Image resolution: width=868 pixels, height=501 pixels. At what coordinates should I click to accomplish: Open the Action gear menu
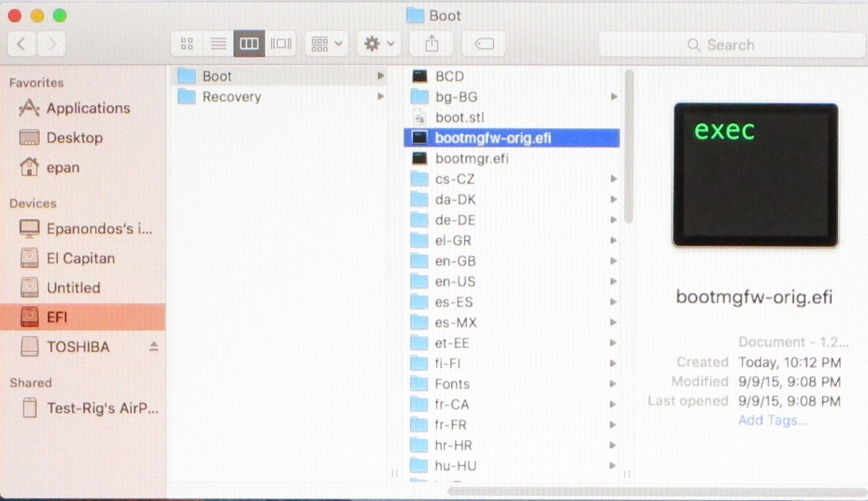379,44
